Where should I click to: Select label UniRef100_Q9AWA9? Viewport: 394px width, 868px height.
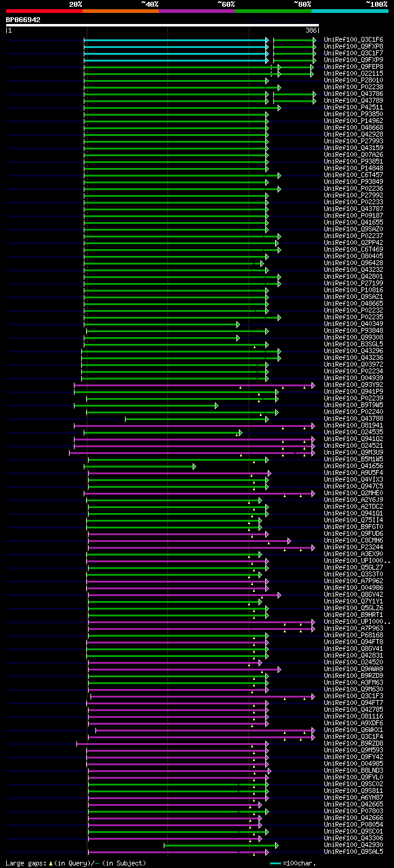(353, 669)
